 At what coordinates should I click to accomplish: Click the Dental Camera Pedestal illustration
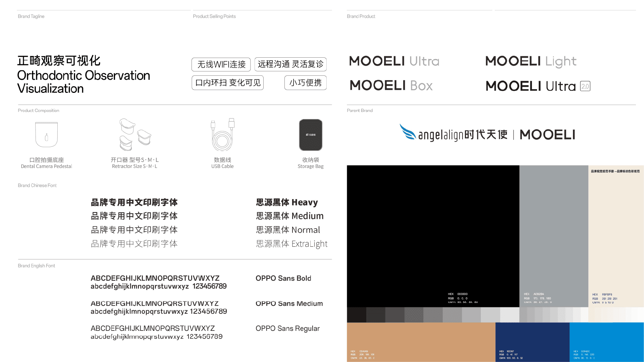coord(47,134)
